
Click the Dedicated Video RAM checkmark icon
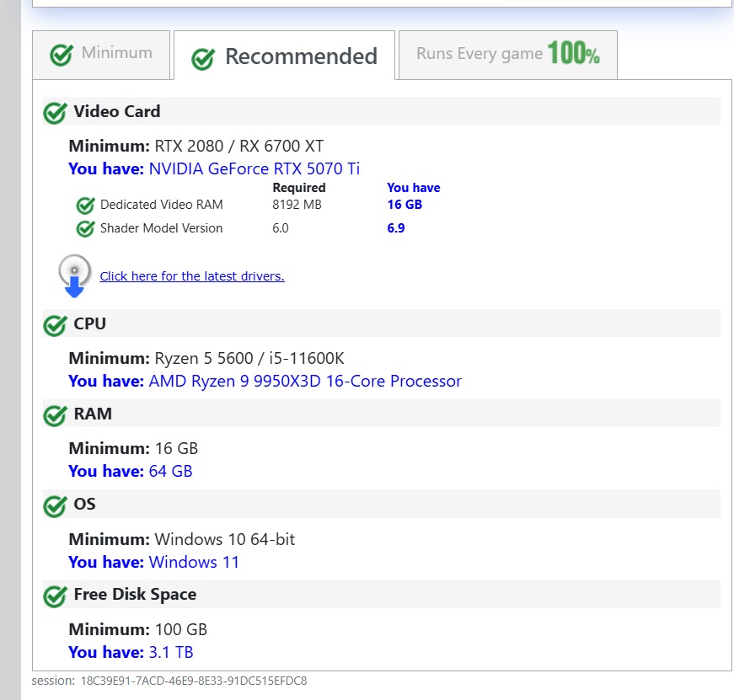point(85,205)
